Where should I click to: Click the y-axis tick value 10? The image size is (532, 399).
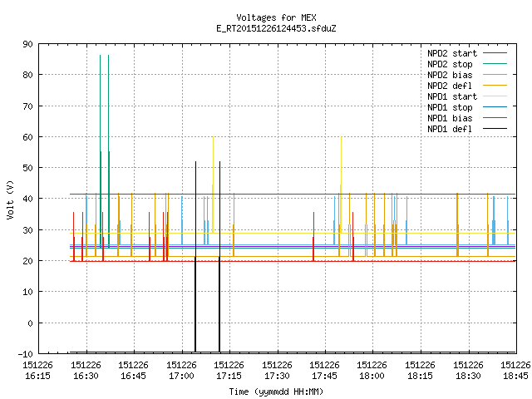(x=27, y=292)
